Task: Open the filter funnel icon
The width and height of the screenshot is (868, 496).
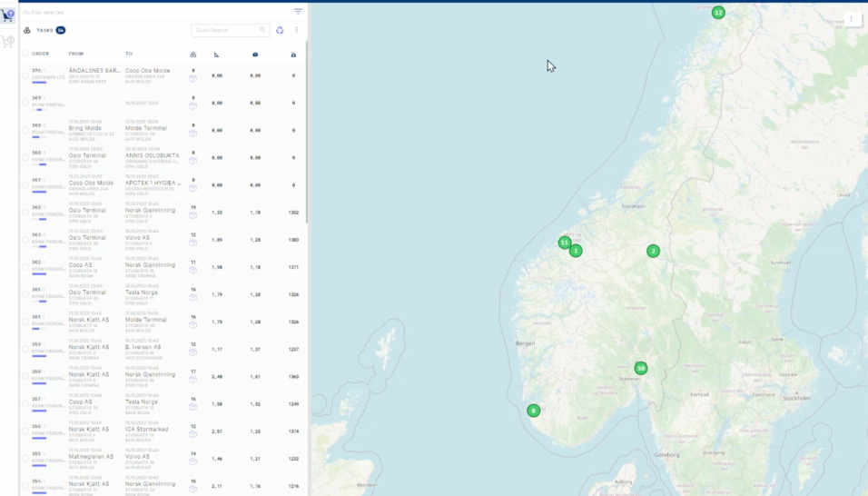Action: [x=298, y=12]
